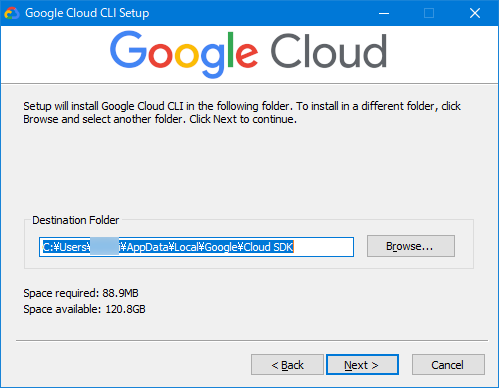Open the Browse... folder picker

[x=411, y=246]
